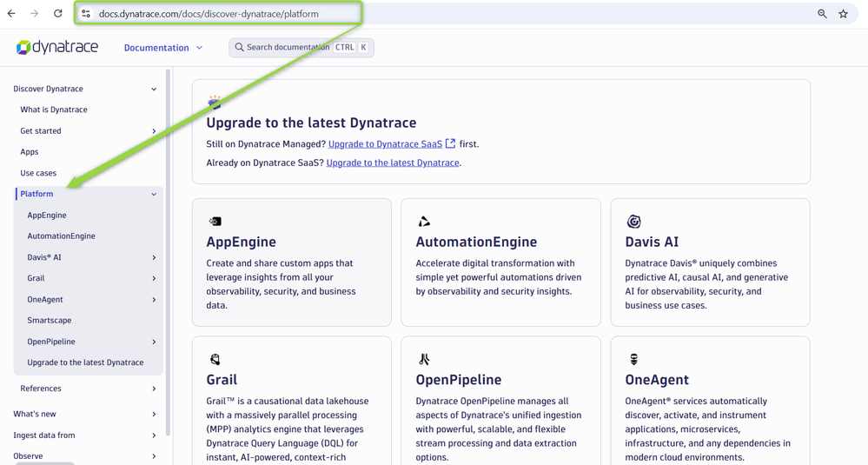The height and width of the screenshot is (465, 868).
Task: Expand the Ingest data from chevron
Action: (x=154, y=435)
